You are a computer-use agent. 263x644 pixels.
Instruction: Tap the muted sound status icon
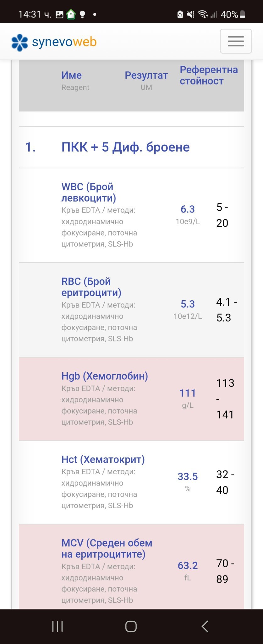click(x=190, y=14)
